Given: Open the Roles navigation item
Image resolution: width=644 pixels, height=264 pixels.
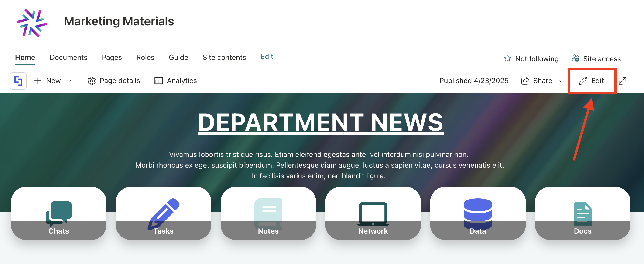Looking at the screenshot, I should tap(145, 58).
